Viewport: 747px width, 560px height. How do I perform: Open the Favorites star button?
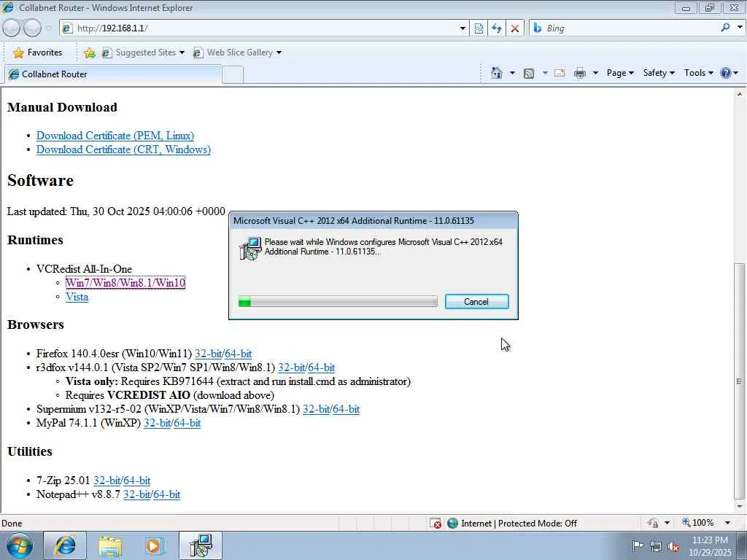(x=38, y=52)
